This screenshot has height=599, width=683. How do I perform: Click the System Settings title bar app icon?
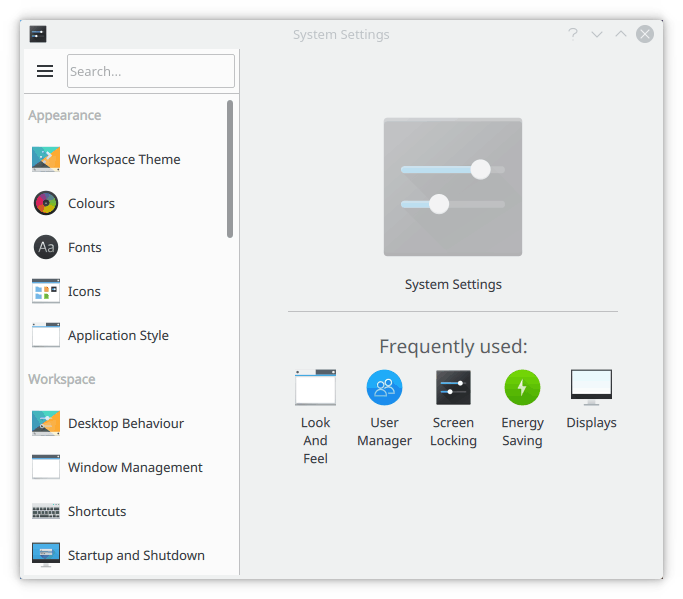pyautogui.click(x=38, y=34)
